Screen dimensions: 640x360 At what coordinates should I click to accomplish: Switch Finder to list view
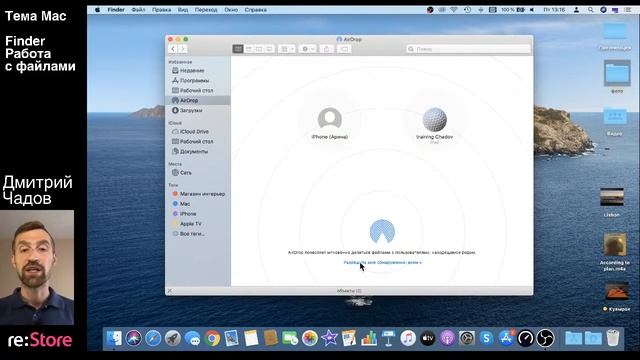(249, 49)
